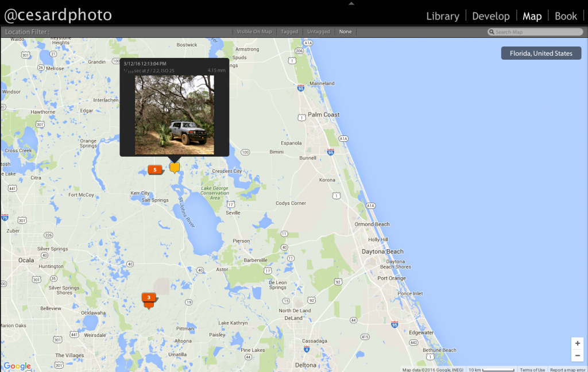Viewport: 588px width, 372px height.
Task: Click the orange cluster pin labeled 3
Action: point(149,297)
